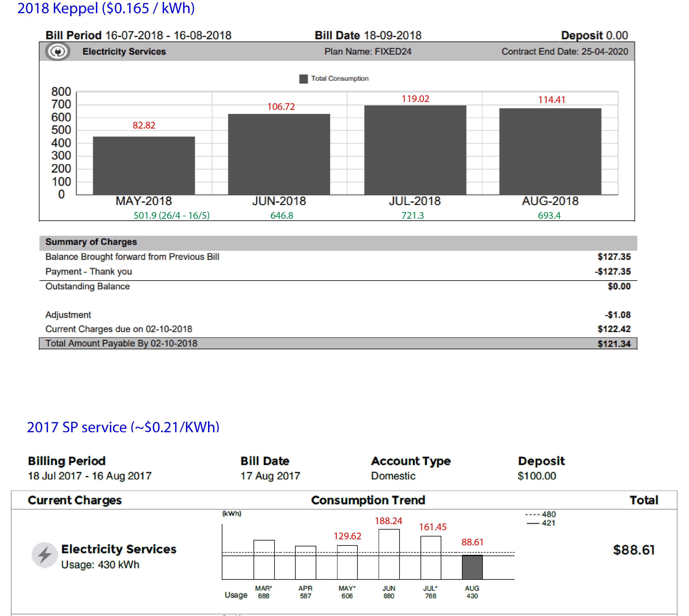Click the JUN-2018 consumption bar
This screenshot has width=689, height=616.
pyautogui.click(x=279, y=154)
